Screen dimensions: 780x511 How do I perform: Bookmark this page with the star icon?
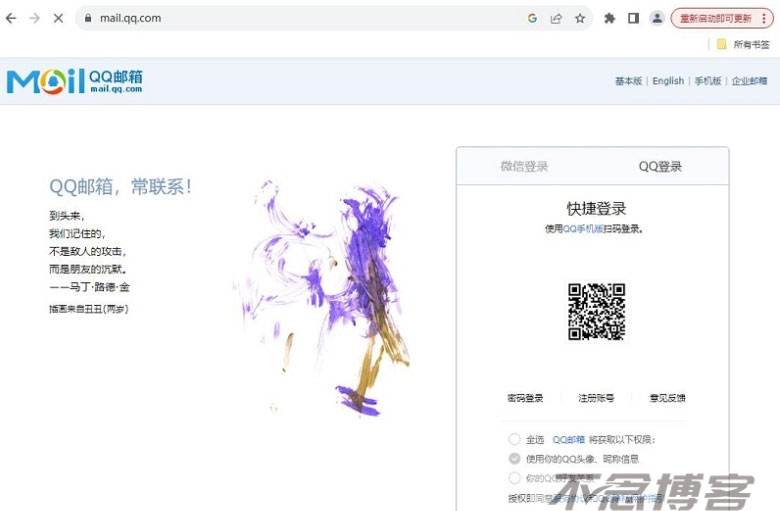click(580, 18)
